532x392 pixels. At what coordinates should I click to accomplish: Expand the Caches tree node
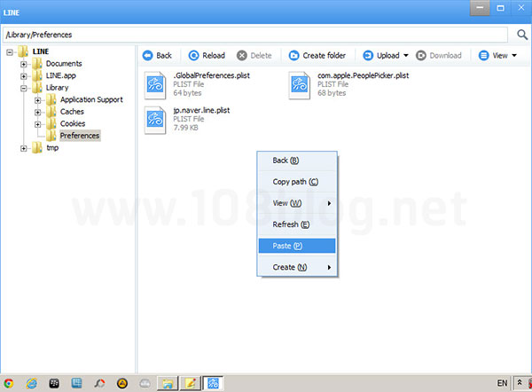37,112
